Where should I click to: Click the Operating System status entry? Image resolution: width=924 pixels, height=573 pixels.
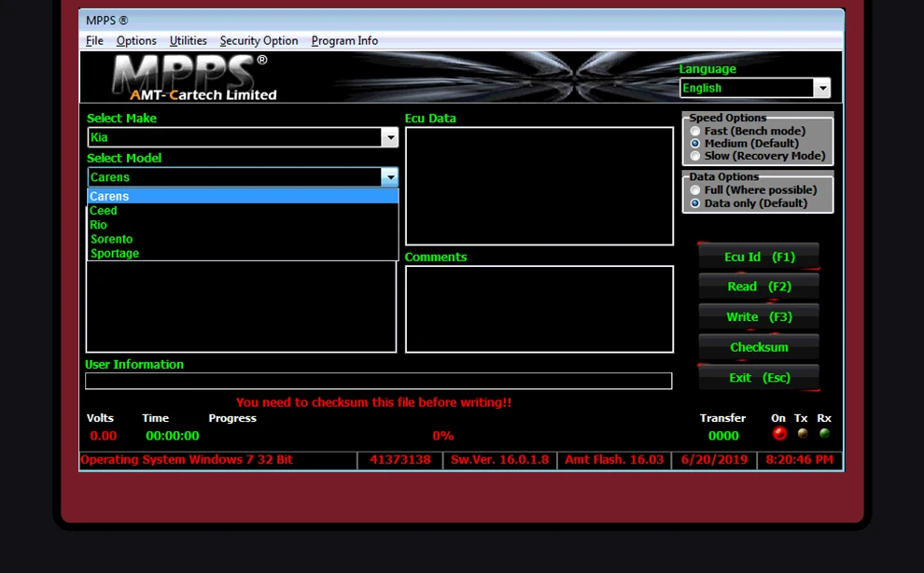(x=218, y=460)
